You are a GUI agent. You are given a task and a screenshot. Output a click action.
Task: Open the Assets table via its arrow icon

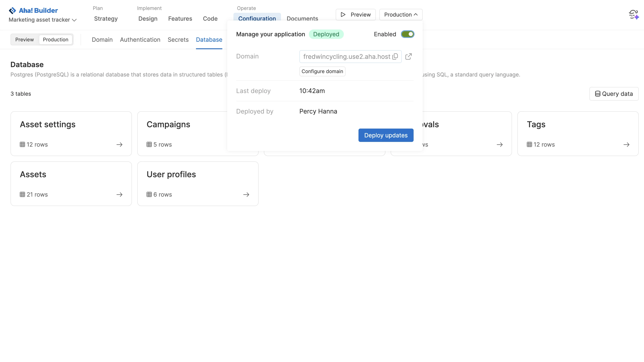point(119,194)
